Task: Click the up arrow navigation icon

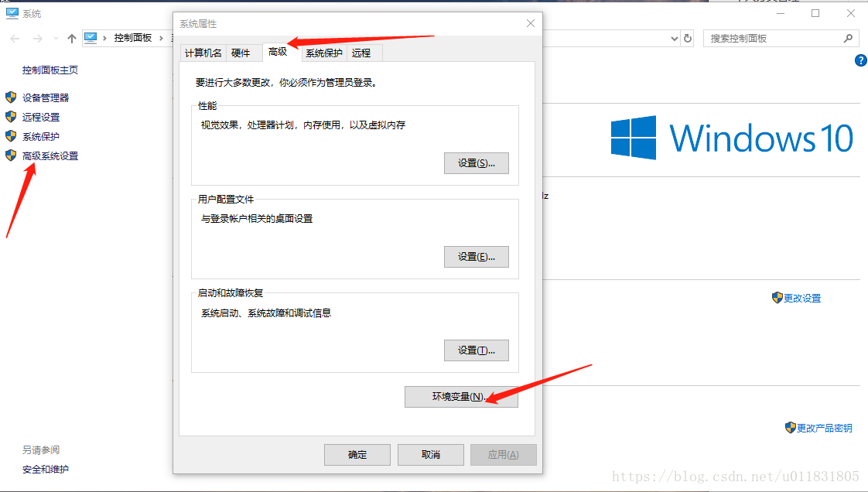Action: (71, 38)
